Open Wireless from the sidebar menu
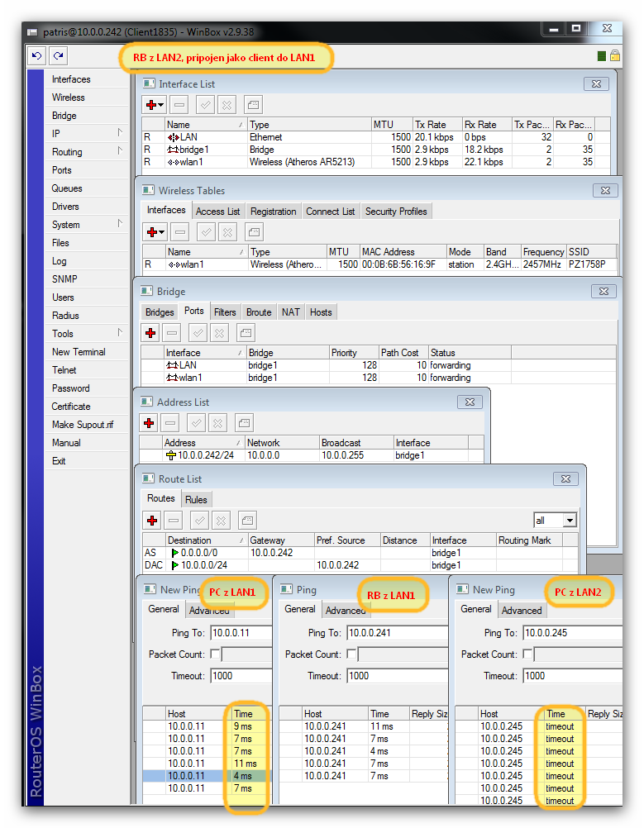Viewport: 644px width, 828px height. [68, 98]
